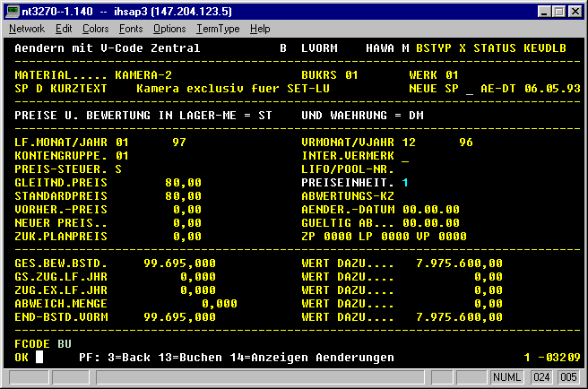Click the 1 -03209 screen code
The height and width of the screenshot is (389, 588).
pyautogui.click(x=552, y=358)
